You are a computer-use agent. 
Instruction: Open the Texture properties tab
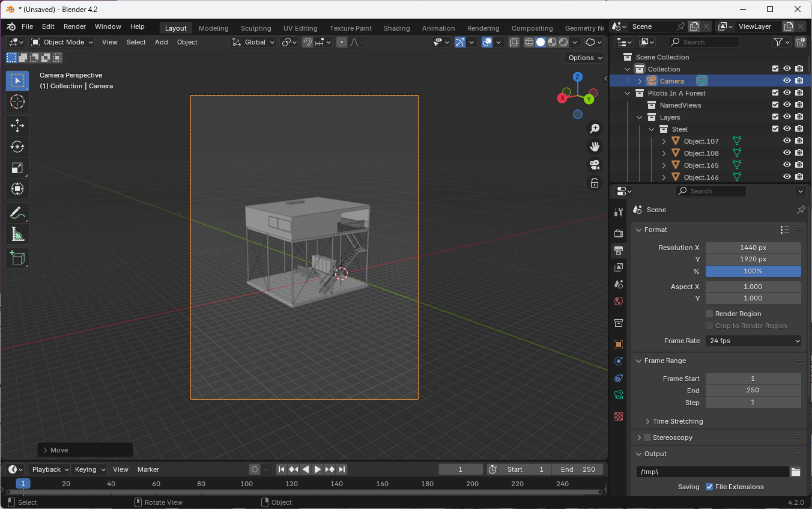pyautogui.click(x=619, y=416)
